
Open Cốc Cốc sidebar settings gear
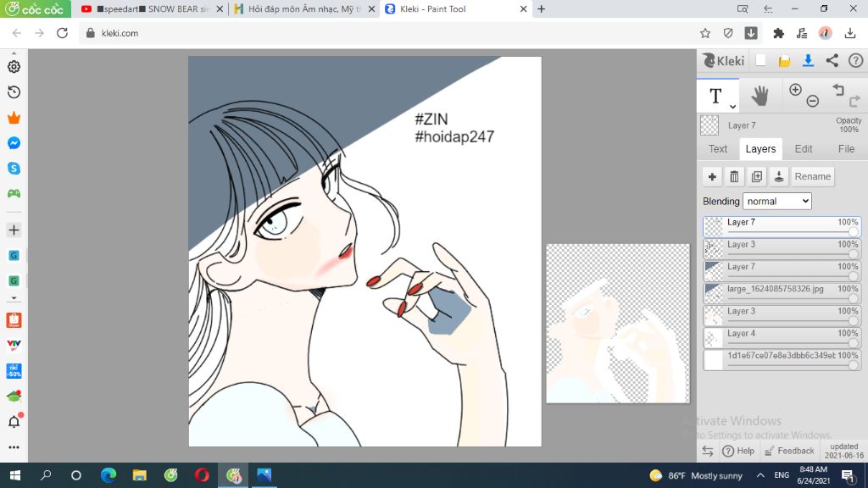pos(14,66)
